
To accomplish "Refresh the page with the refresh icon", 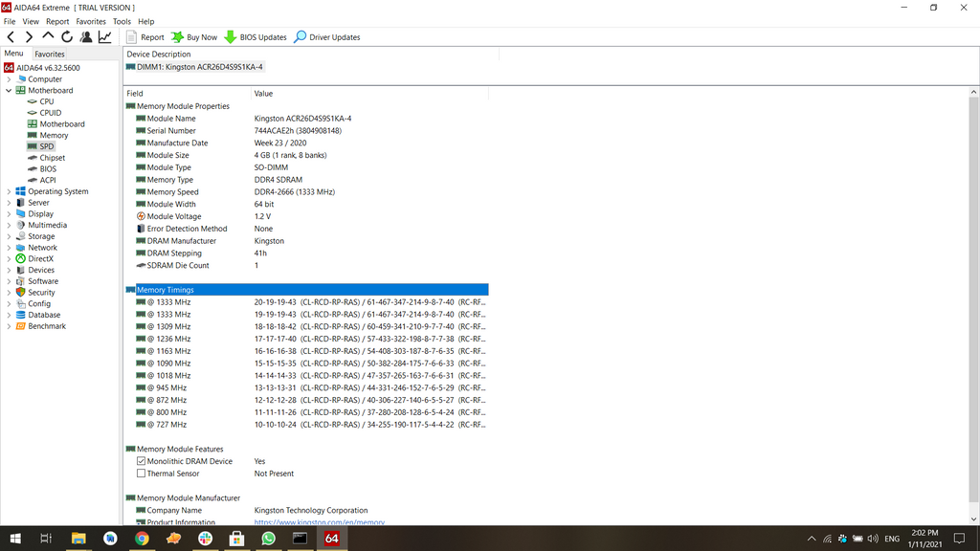I will (67, 37).
